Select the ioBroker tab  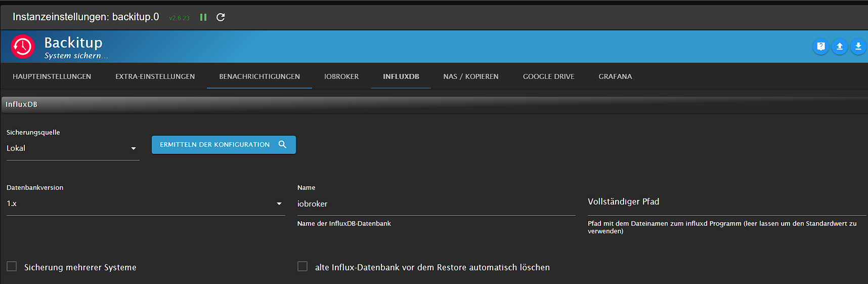pyautogui.click(x=341, y=76)
